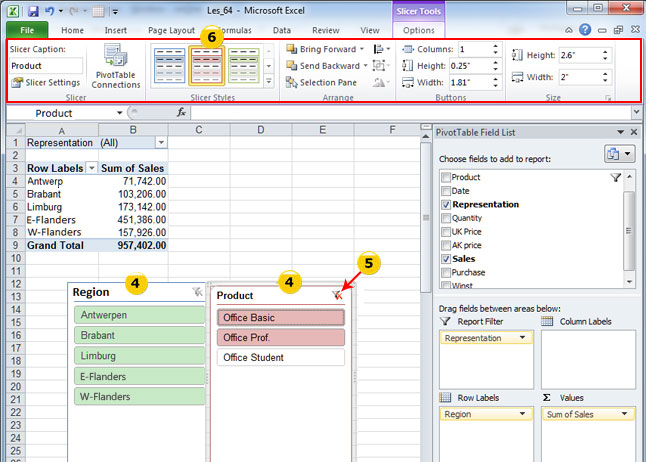Switch to the Data tab
Screen dimensions: 646x462
(282, 30)
